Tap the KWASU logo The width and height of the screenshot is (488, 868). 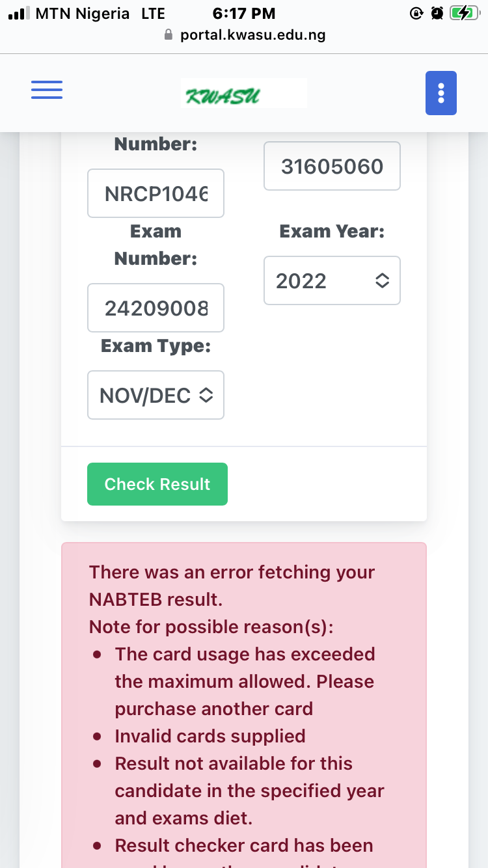[243, 94]
